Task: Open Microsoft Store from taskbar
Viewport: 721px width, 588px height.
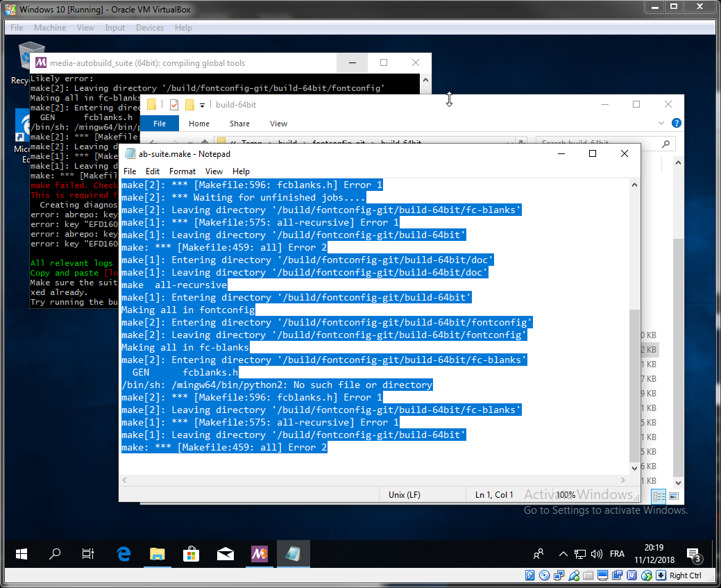Action: tap(191, 554)
